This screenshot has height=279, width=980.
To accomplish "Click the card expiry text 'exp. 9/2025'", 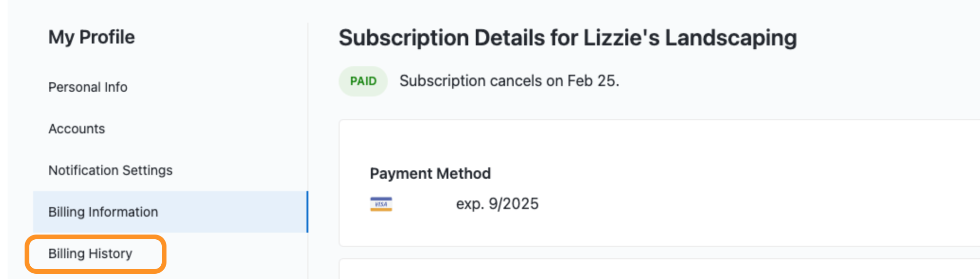I will point(497,204).
